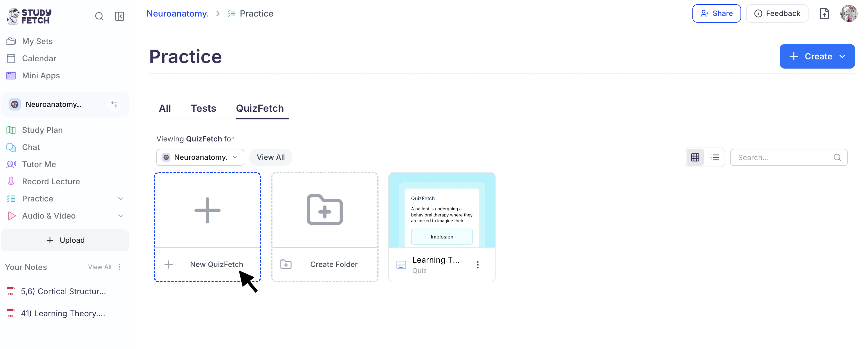
Task: Open Tutor Me
Action: [x=39, y=164]
